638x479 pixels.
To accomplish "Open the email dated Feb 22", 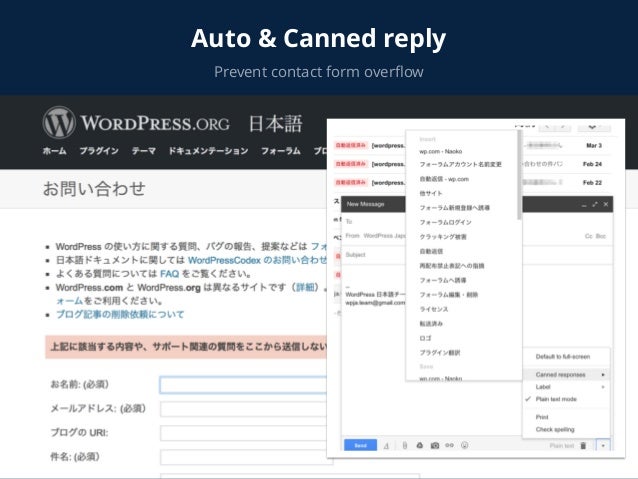I will (x=472, y=183).
